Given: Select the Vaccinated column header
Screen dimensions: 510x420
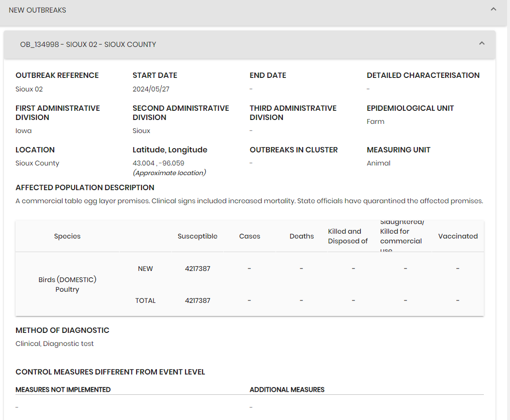Looking at the screenshot, I should (x=458, y=236).
